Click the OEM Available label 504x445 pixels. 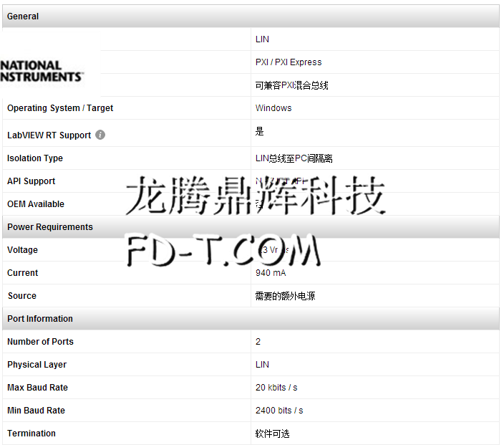point(36,204)
